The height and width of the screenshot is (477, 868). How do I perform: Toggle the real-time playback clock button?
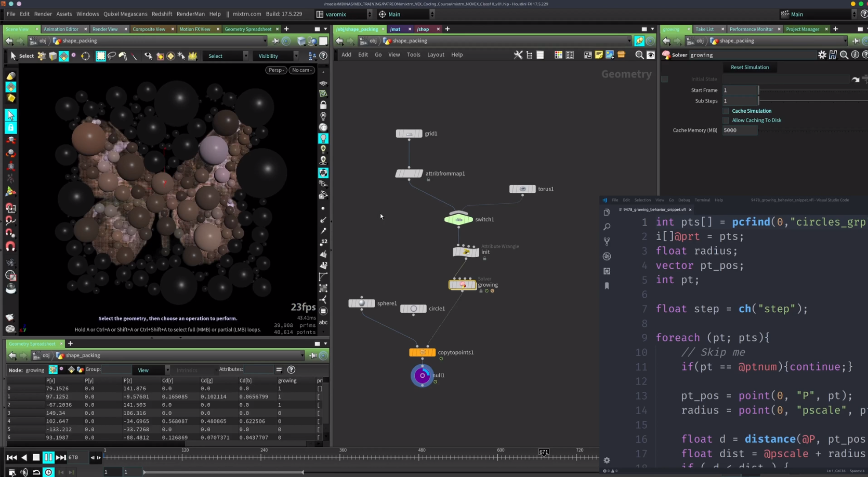(48, 472)
